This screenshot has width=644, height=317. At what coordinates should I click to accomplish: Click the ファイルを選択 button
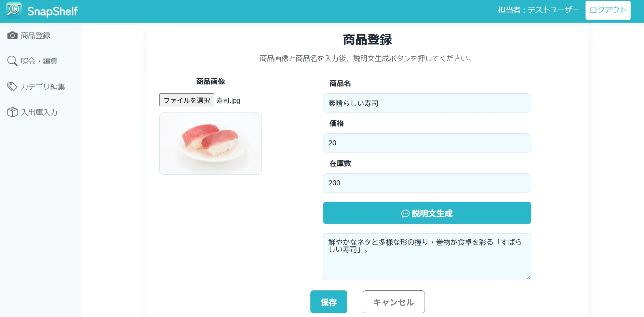click(x=187, y=100)
